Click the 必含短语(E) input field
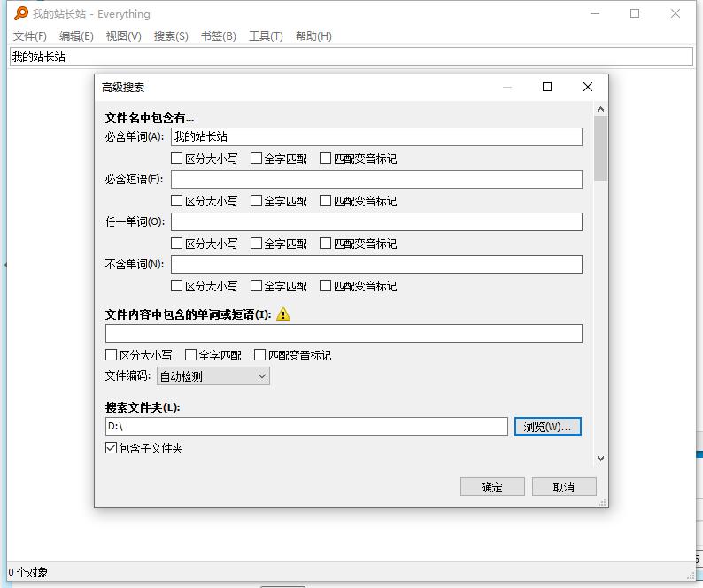The image size is (703, 588). tap(376, 180)
